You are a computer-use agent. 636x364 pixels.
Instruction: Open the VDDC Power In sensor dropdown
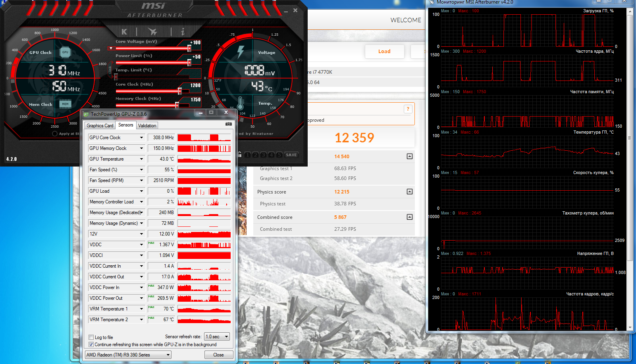pyautogui.click(x=141, y=287)
